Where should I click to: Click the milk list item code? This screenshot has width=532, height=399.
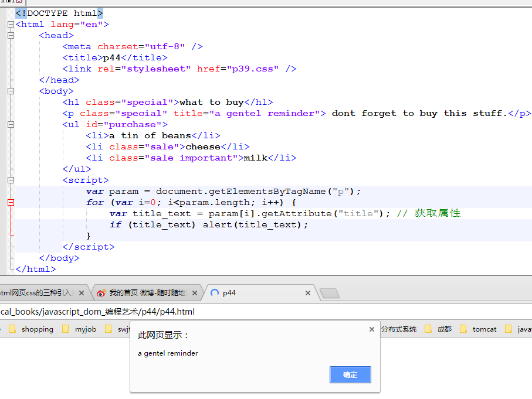(x=191, y=158)
